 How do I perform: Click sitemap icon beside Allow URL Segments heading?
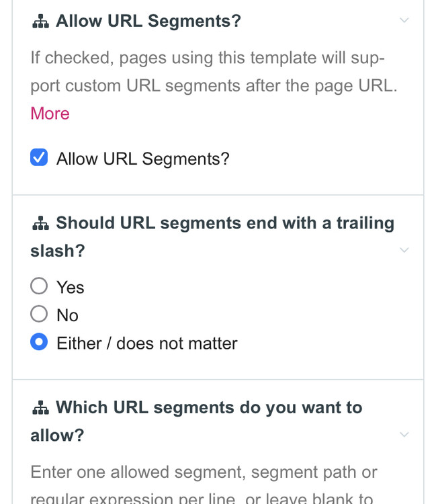40,22
